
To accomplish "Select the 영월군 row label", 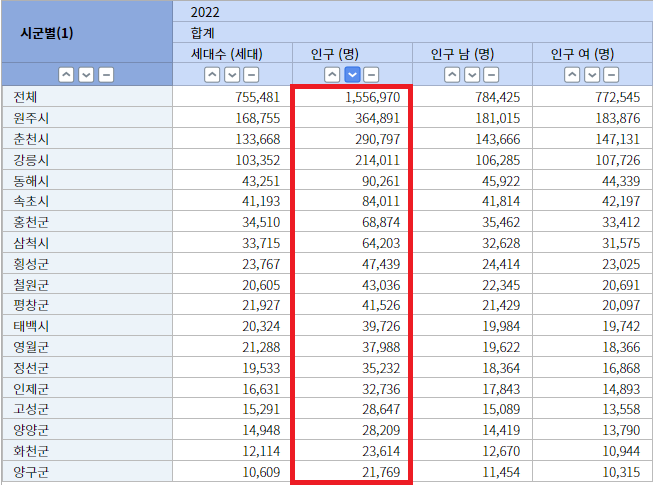I will coord(87,347).
